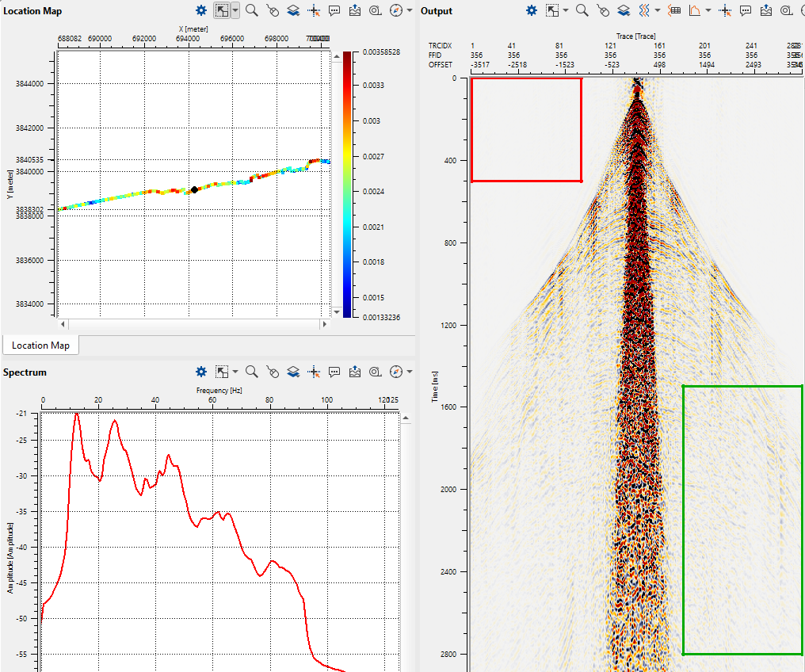805x672 pixels.
Task: Toggle the mouse mode icon in Spectrum toolbar
Action: click(x=273, y=372)
